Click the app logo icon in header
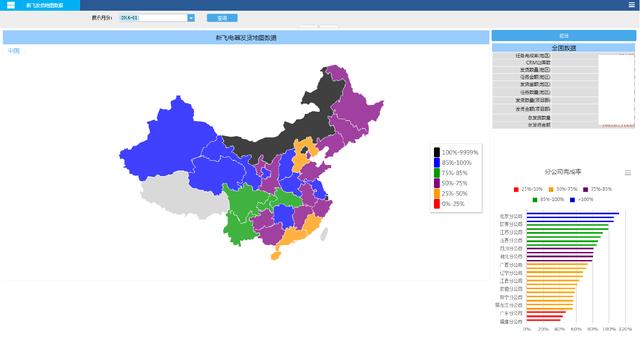The height and width of the screenshot is (361, 640). click(11, 5)
